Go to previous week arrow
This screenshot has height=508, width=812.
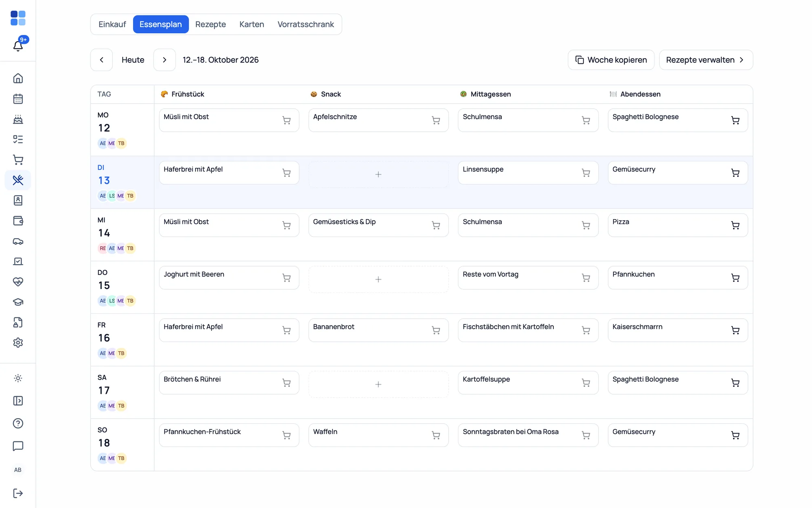101,60
